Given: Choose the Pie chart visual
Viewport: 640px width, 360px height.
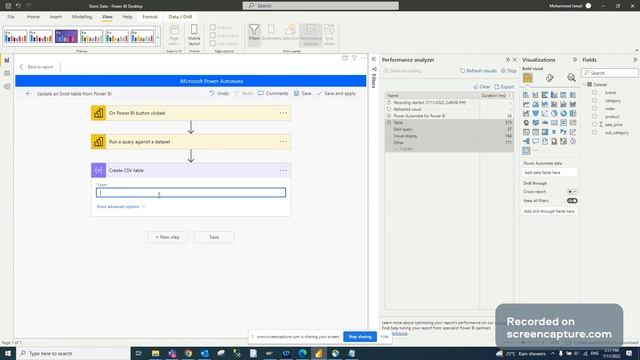Looking at the screenshot, I should pyautogui.click(x=554, y=113).
